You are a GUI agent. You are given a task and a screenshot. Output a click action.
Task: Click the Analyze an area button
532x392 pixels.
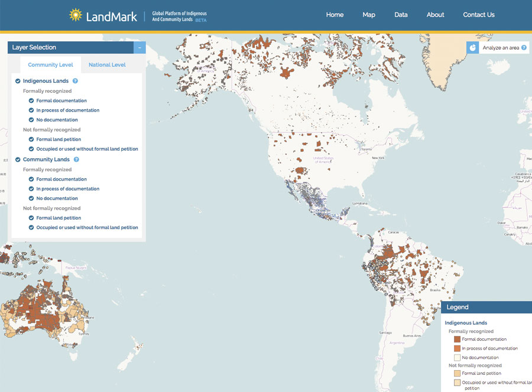[x=498, y=48]
